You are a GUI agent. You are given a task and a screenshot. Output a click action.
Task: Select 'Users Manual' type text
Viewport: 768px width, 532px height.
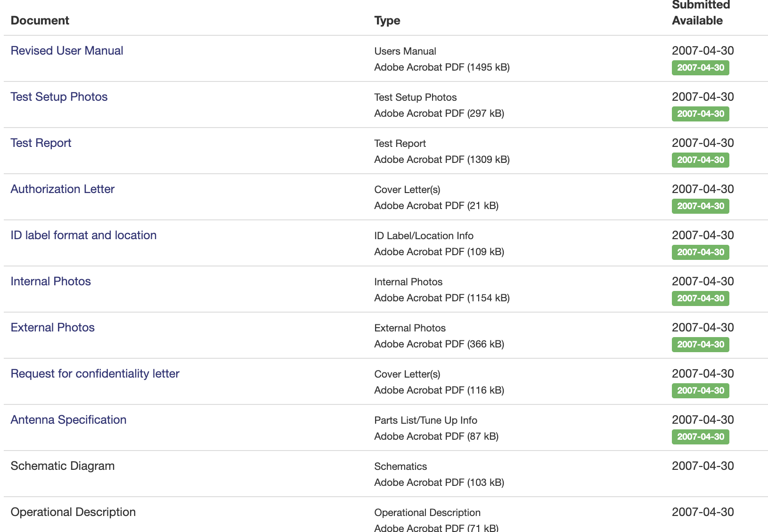point(405,51)
